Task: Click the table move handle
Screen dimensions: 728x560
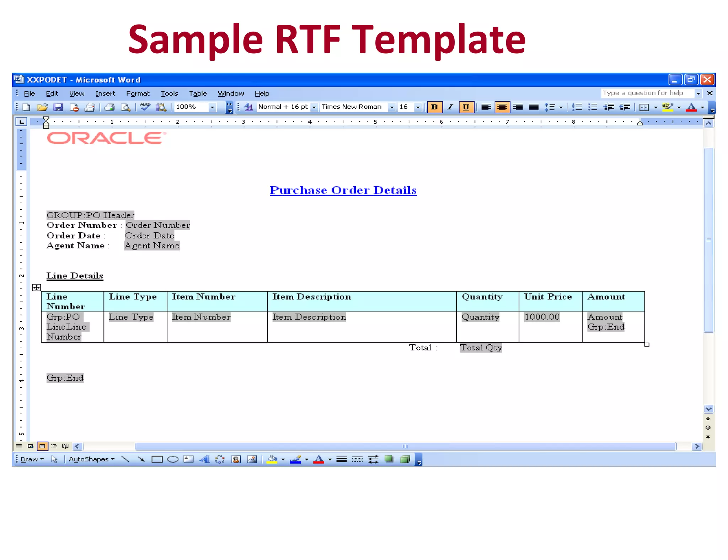Action: click(36, 287)
